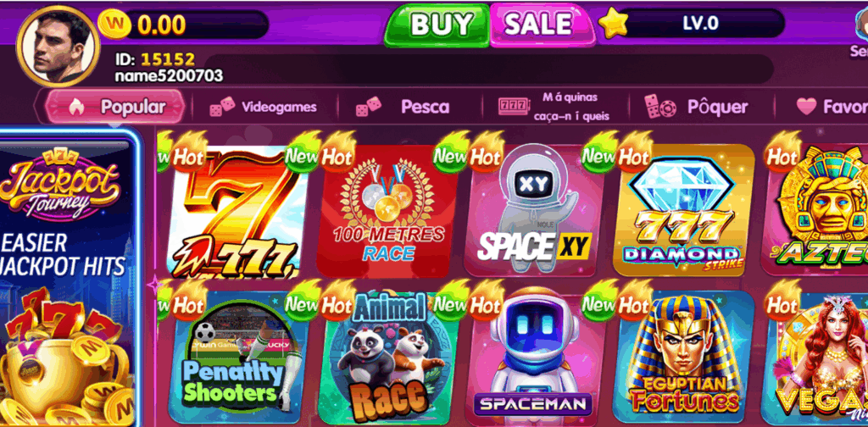Open the Pesca category tab
Viewport: 868px width, 427px height.
[x=403, y=107]
